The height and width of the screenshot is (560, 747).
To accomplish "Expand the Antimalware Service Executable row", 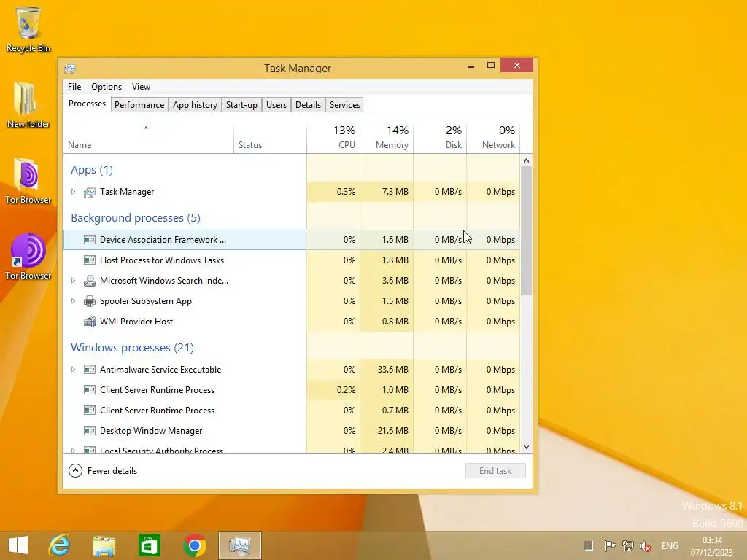I will [x=74, y=370].
